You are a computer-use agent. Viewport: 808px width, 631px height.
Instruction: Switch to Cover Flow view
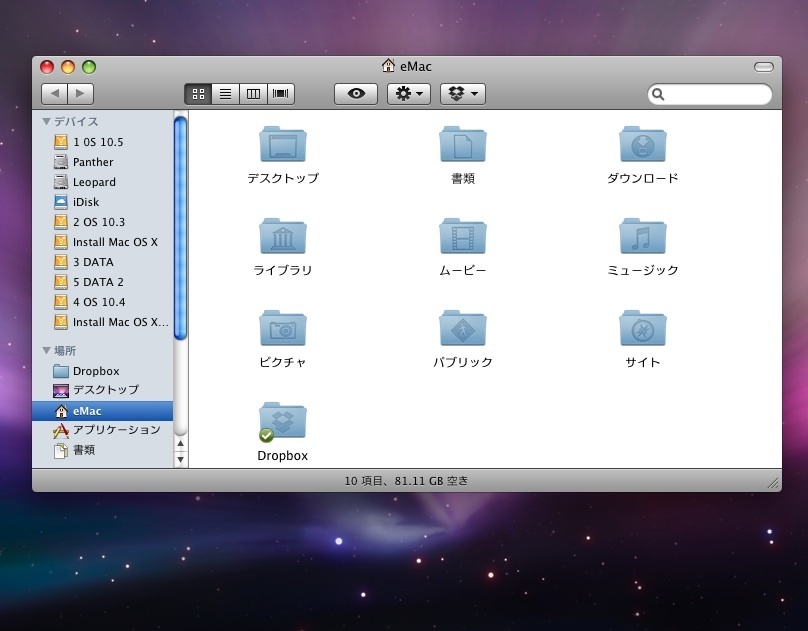(x=281, y=94)
